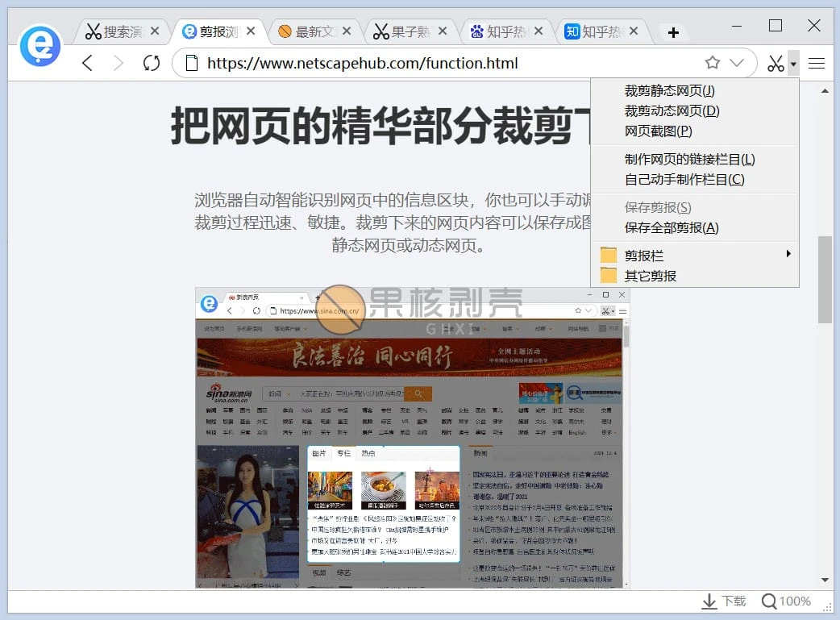Image resolution: width=840 pixels, height=620 pixels.
Task: Close the 剪报浏 tab
Action: (x=250, y=31)
